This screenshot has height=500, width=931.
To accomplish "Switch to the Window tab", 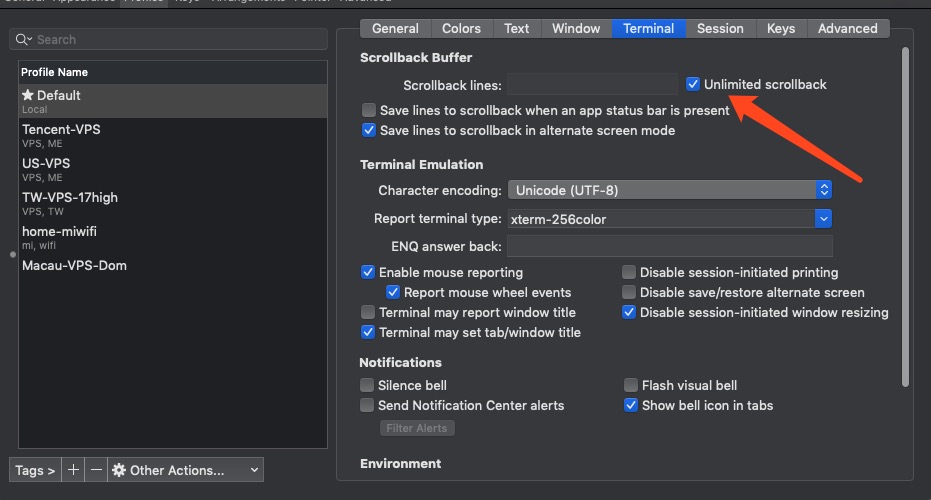I will tap(576, 29).
